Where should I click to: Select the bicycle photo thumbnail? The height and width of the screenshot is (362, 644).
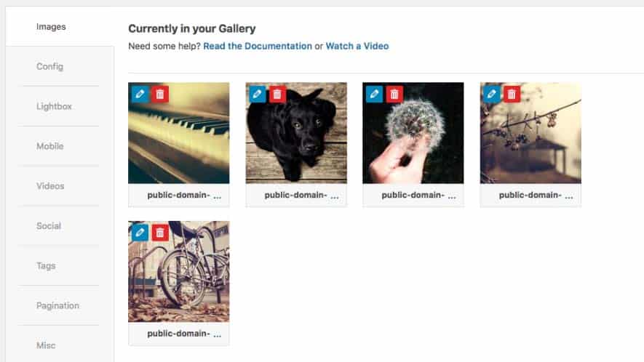(179, 272)
